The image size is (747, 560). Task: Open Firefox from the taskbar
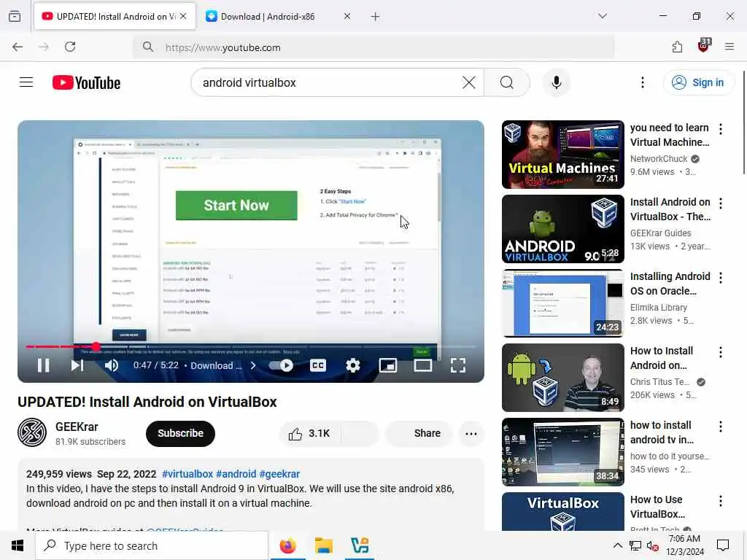coord(287,545)
